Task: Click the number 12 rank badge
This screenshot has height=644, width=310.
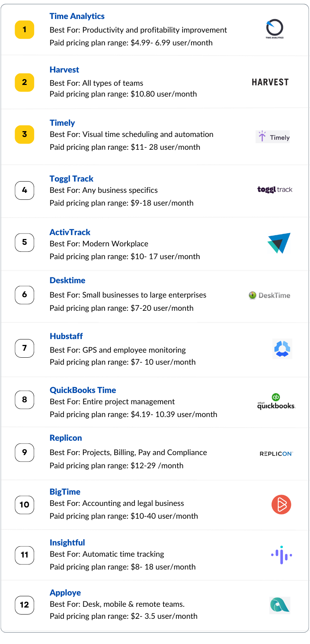Action: tap(24, 605)
